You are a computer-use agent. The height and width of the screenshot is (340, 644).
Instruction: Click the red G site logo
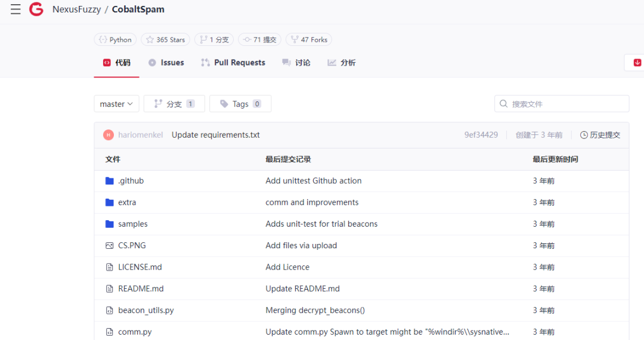click(36, 9)
